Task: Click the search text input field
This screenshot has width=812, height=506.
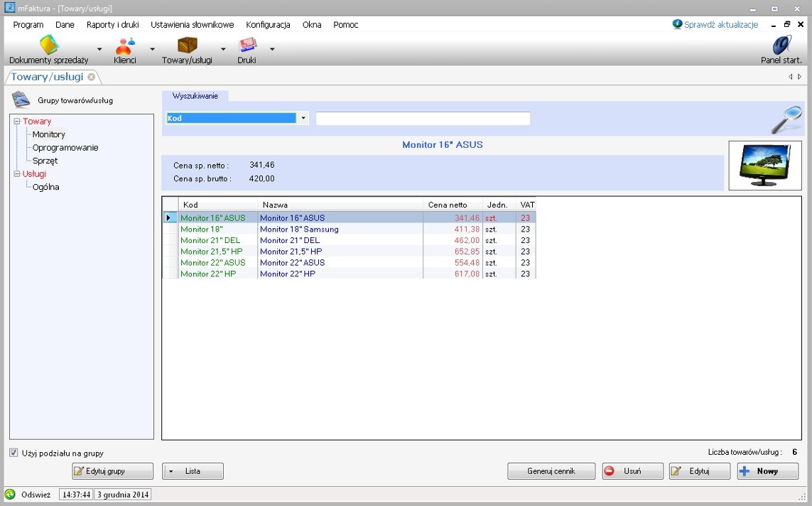Action: click(423, 118)
